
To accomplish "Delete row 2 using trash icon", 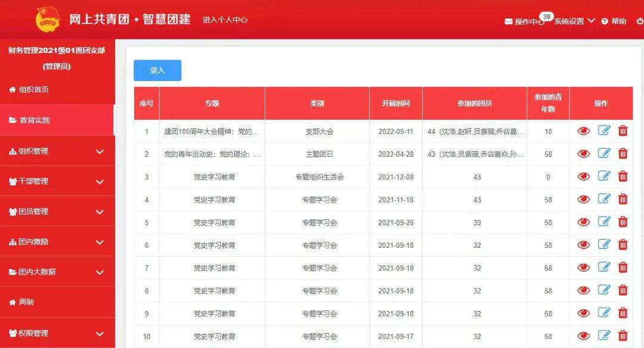I will point(623,154).
